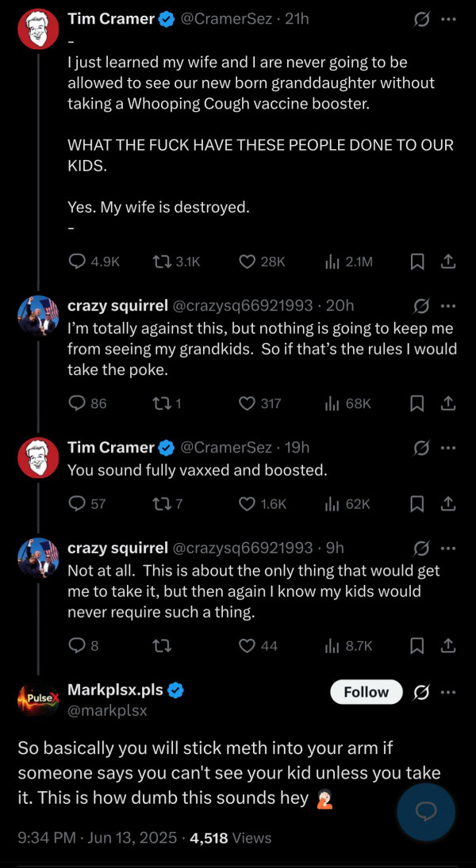Tap the floating blue reply bubble button
This screenshot has height=868, width=476.
click(x=426, y=811)
